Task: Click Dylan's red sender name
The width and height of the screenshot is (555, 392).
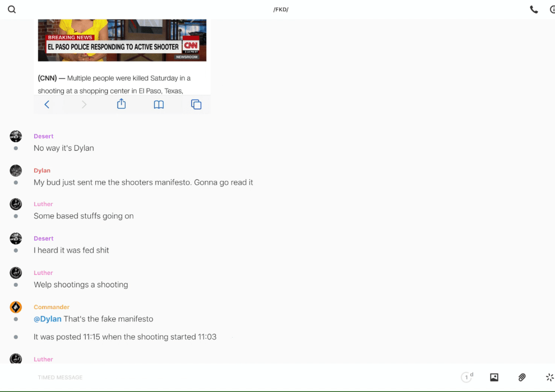Action: (42, 170)
